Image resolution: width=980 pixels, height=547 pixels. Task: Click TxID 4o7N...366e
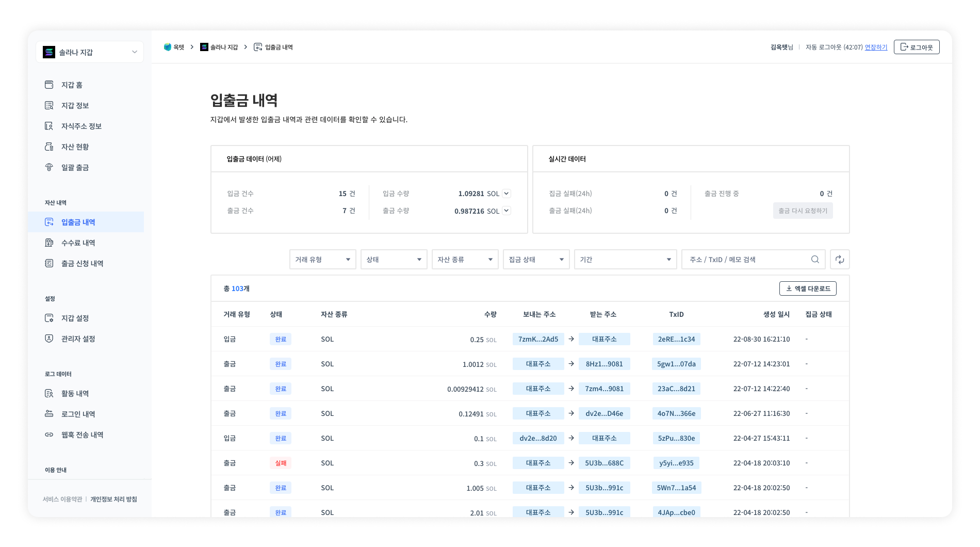[x=676, y=413]
